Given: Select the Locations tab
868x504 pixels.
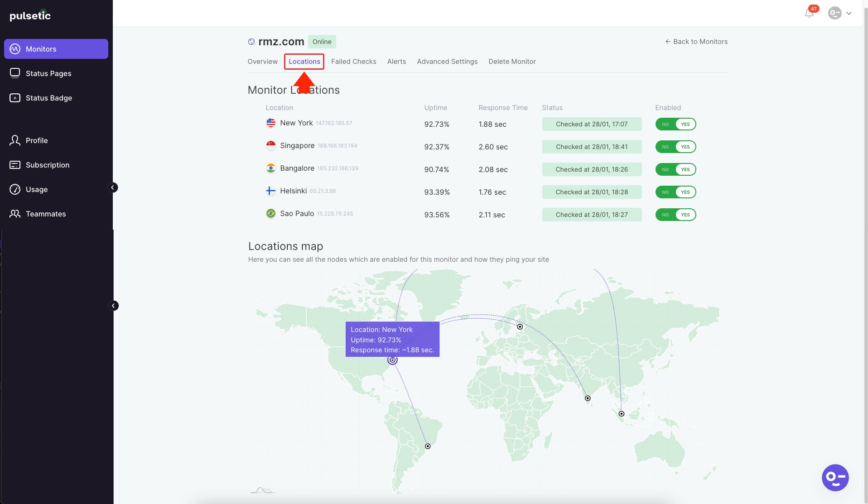Looking at the screenshot, I should [x=304, y=62].
